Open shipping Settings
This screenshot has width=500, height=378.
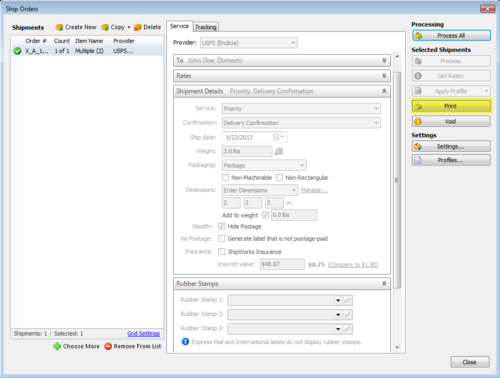451,146
